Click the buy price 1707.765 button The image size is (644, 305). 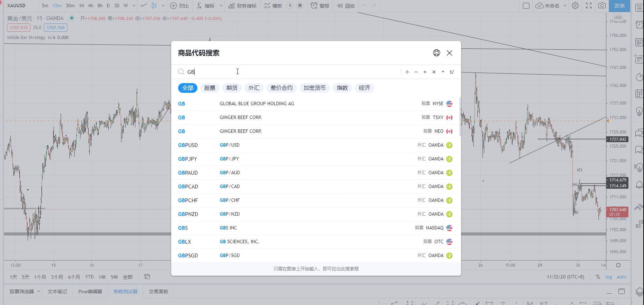56,28
